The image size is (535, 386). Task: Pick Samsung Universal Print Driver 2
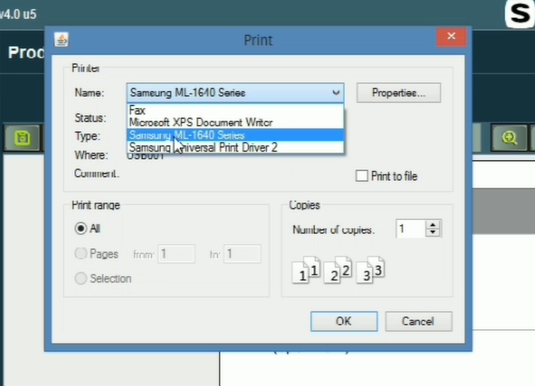click(235, 147)
